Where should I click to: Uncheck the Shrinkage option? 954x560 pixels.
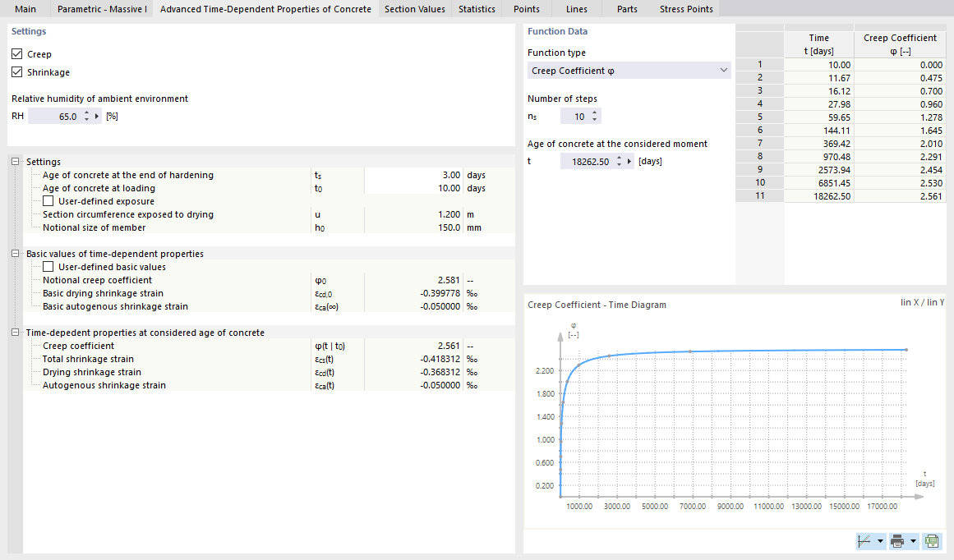point(17,72)
